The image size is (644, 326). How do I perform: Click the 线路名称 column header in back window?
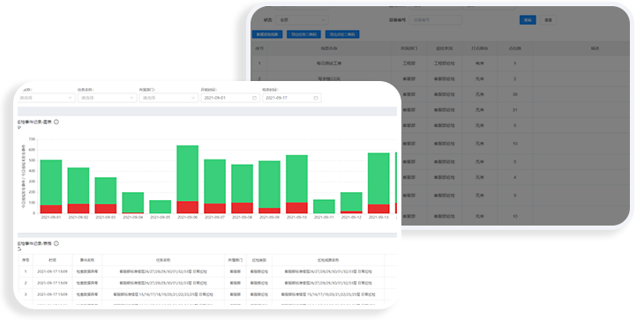click(329, 48)
